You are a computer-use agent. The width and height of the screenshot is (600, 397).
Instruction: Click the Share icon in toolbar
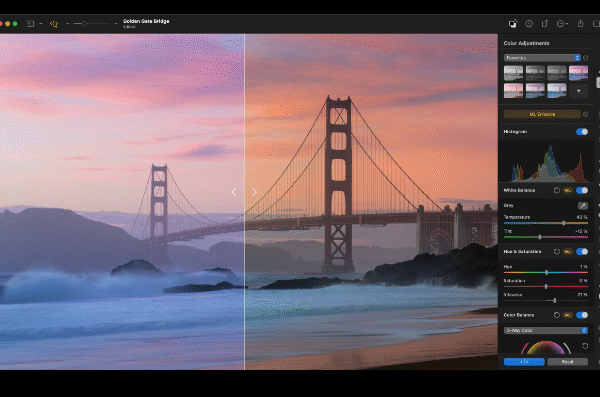(x=580, y=23)
